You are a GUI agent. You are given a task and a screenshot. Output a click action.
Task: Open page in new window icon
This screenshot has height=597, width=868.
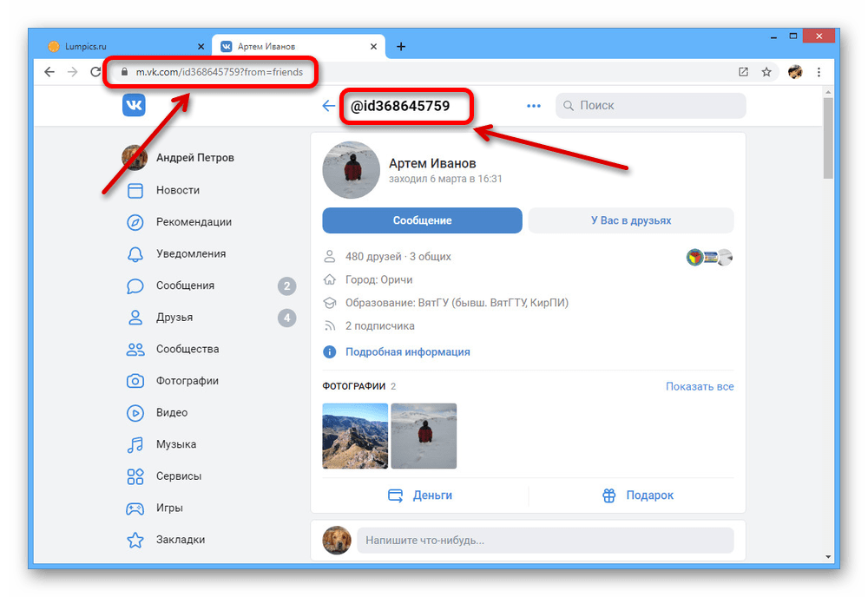(744, 72)
